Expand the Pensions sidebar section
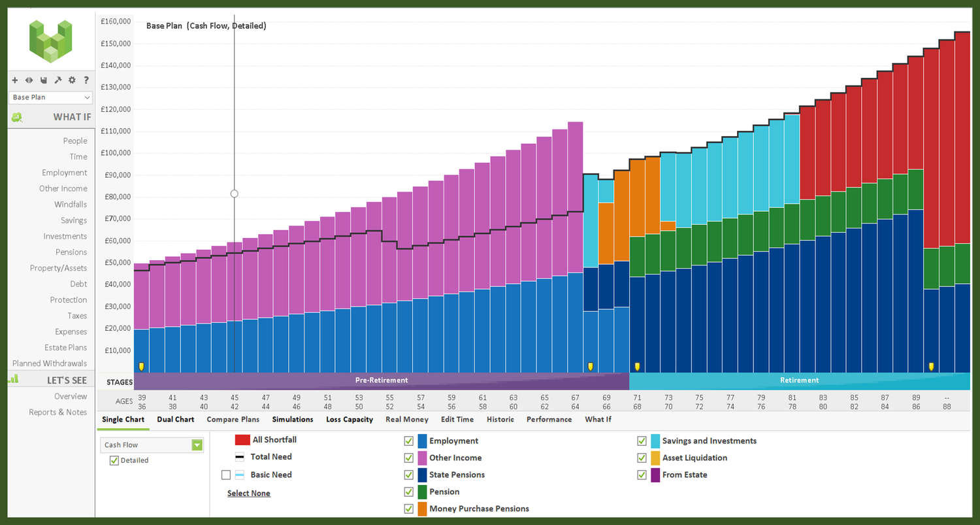This screenshot has height=525, width=980. tap(71, 252)
